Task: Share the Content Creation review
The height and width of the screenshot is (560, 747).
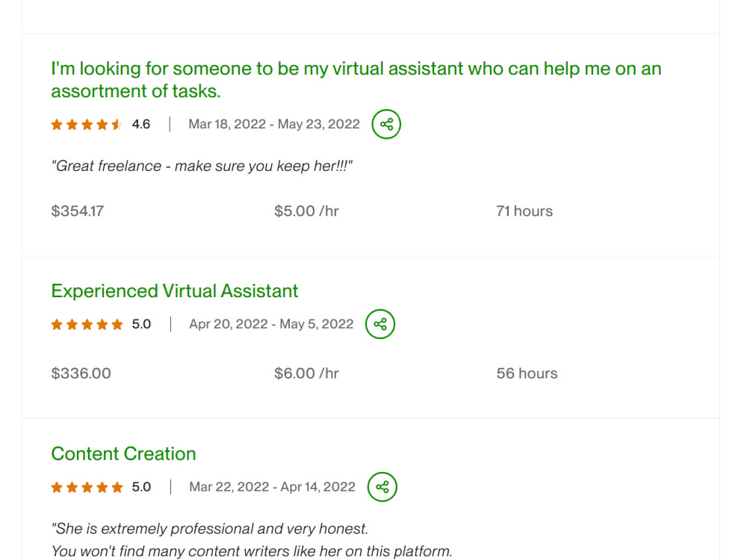Action: [x=382, y=487]
